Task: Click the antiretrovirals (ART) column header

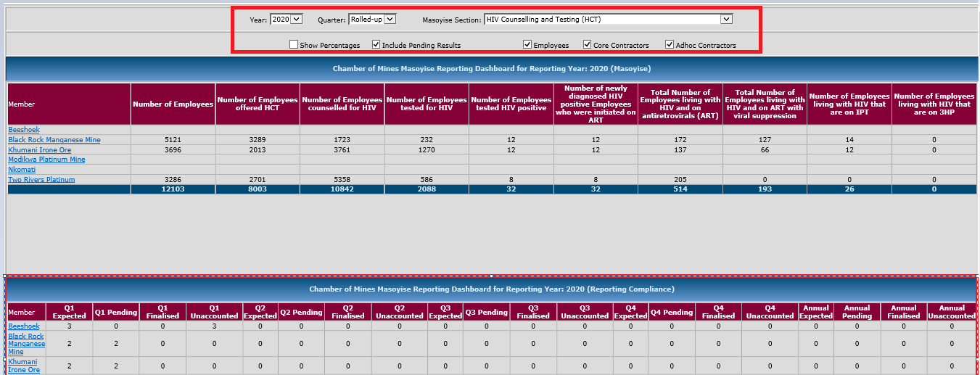Action: (680, 104)
